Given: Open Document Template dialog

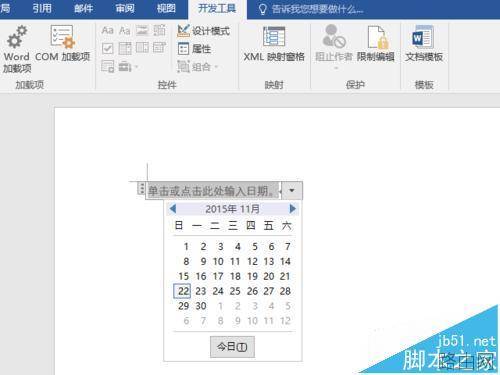Looking at the screenshot, I should [424, 44].
